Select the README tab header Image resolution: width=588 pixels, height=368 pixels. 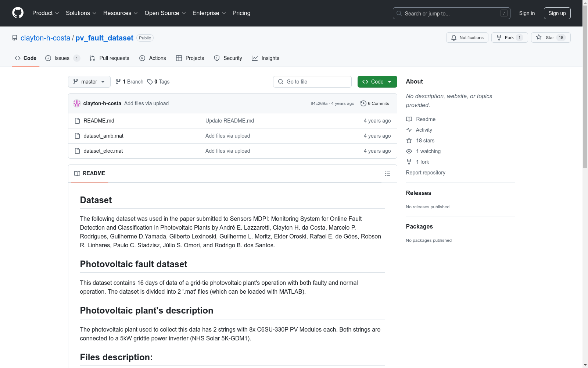[90, 173]
